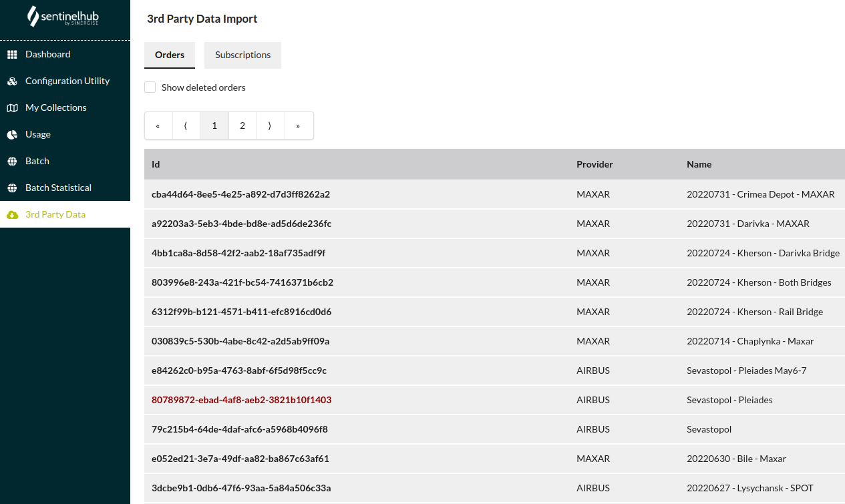Open the Usage page
Screen dimensions: 845x504
[65, 134]
